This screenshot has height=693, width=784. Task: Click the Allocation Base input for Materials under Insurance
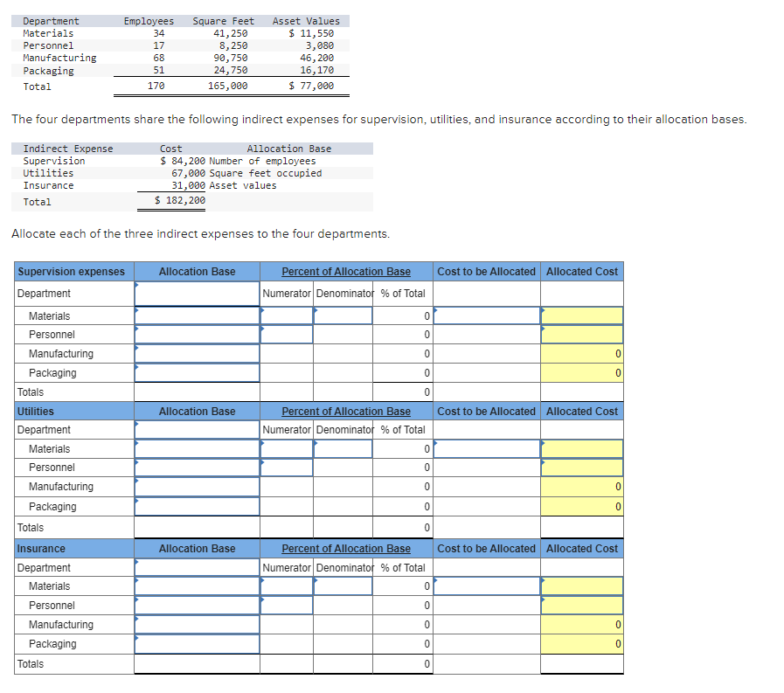197,586
